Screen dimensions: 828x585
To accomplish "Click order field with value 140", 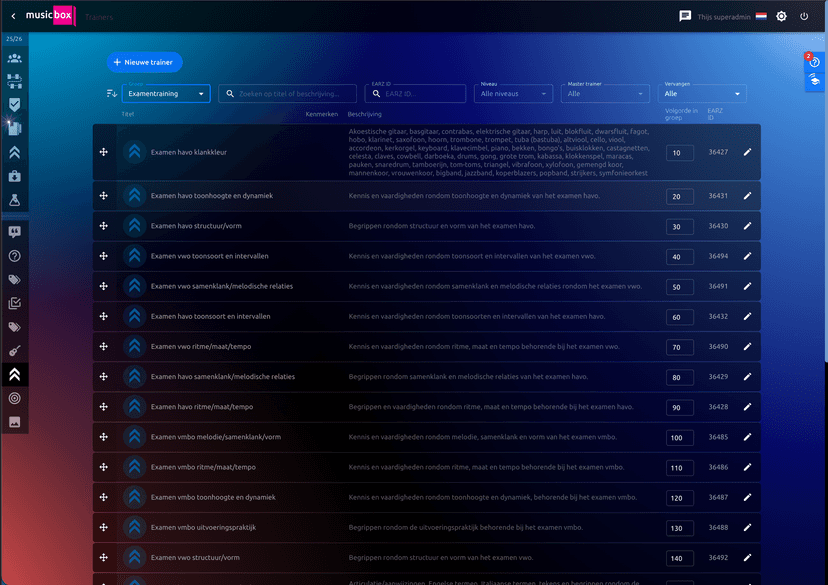I will [680, 558].
